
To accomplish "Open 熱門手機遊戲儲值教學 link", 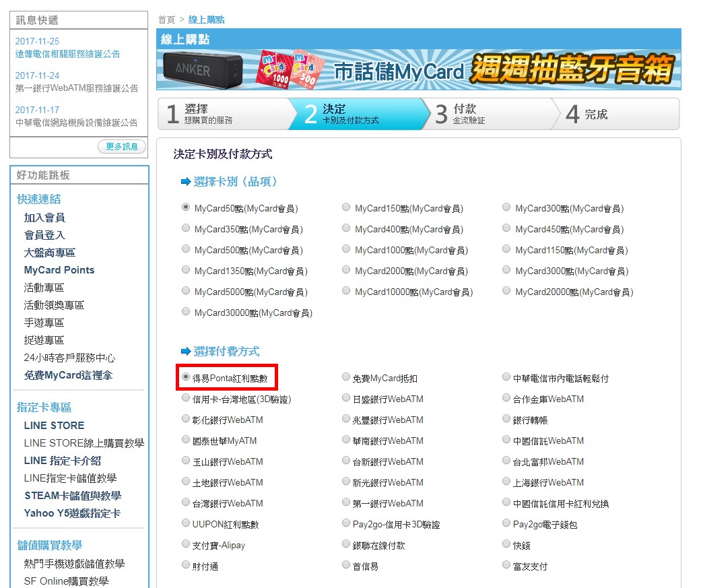I will click(x=74, y=564).
